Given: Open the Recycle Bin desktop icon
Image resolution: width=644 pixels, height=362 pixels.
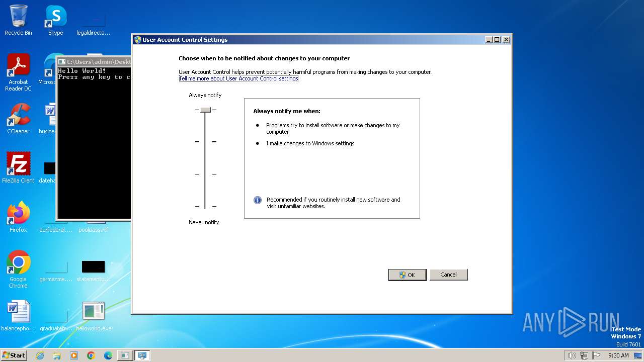Looking at the screenshot, I should [18, 20].
